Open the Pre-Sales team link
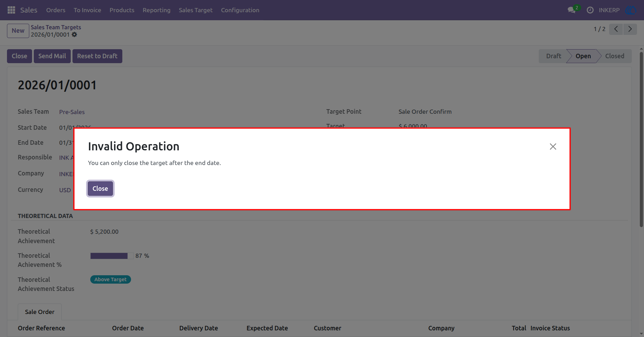 coord(72,112)
